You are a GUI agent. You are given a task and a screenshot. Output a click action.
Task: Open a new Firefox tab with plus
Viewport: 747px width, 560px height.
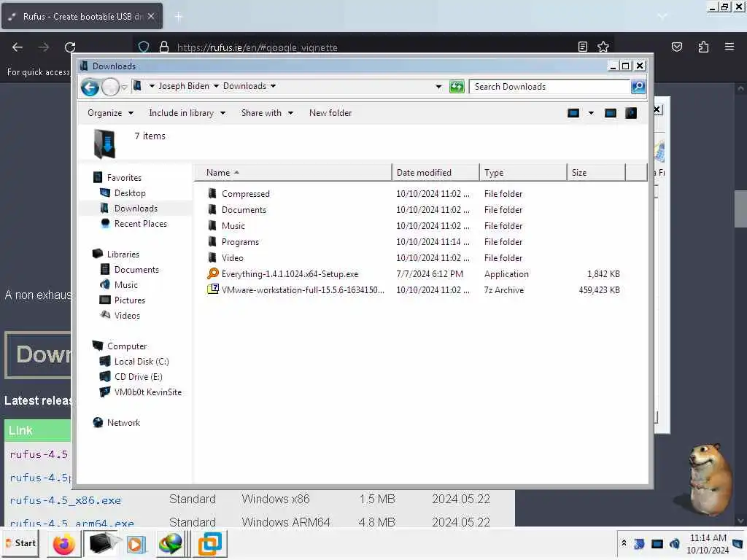(x=178, y=17)
